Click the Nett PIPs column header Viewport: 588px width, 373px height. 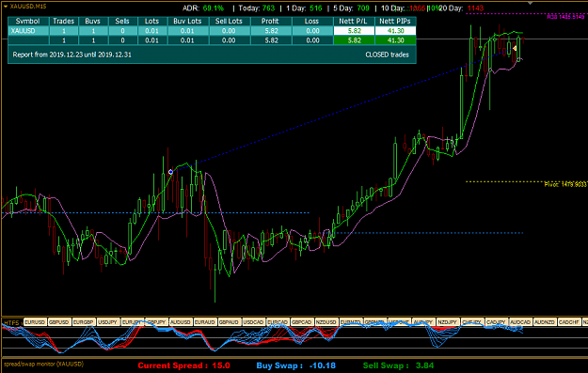[395, 22]
